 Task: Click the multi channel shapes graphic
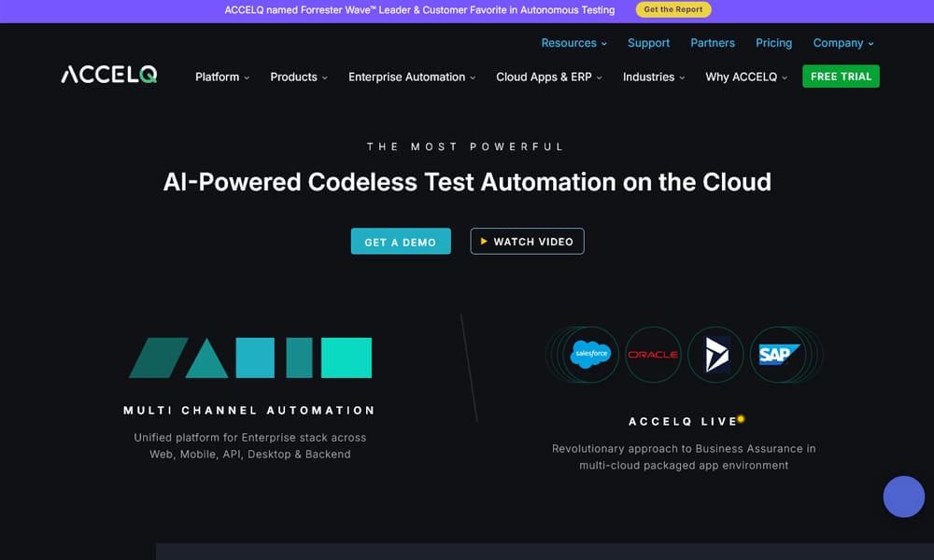click(250, 357)
